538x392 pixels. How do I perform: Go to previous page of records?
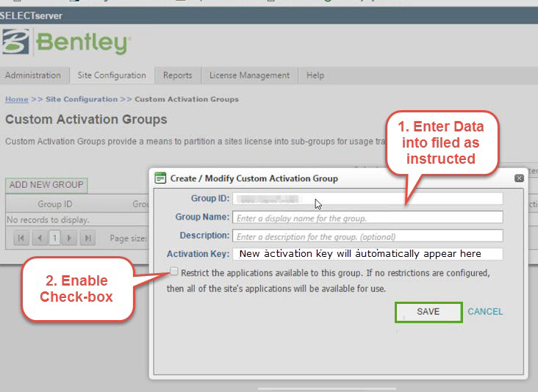pos(40,238)
